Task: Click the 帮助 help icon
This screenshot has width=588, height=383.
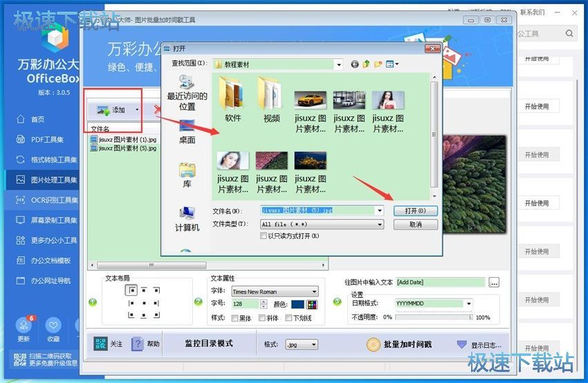Action: pos(137,344)
